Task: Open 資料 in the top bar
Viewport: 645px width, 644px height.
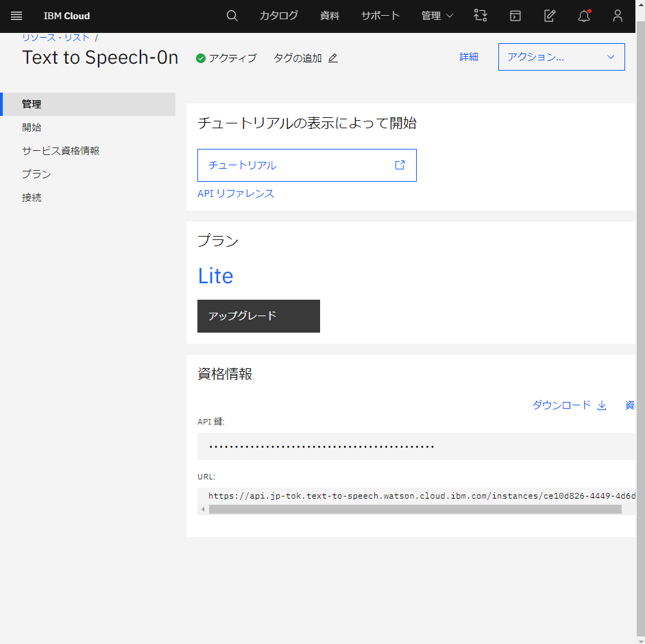Action: (330, 16)
